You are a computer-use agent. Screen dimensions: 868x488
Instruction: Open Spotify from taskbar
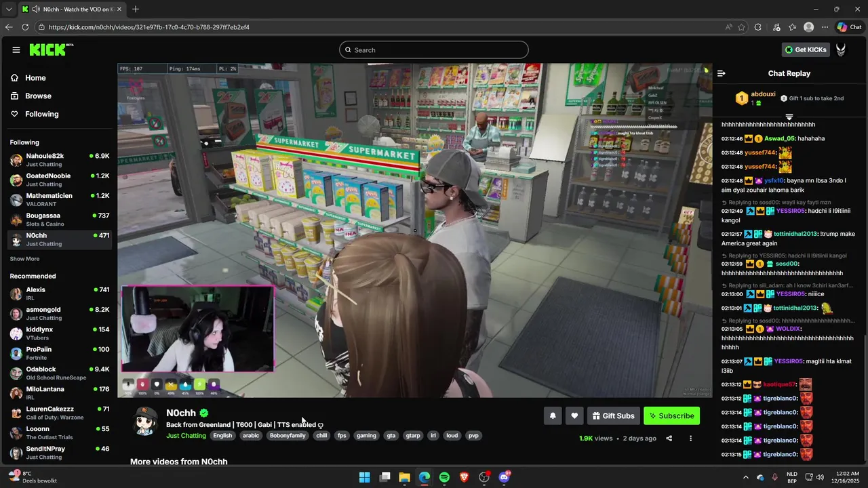coord(444,477)
